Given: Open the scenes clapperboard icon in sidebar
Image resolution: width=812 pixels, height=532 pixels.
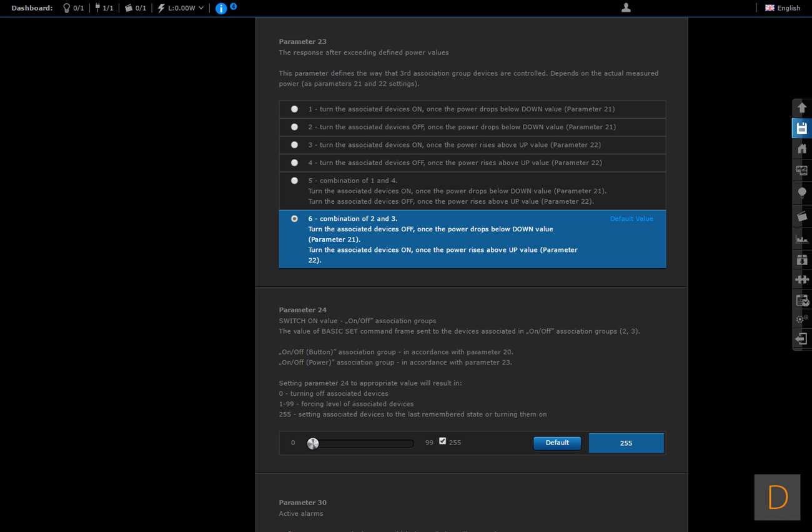Looking at the screenshot, I should (802, 216).
